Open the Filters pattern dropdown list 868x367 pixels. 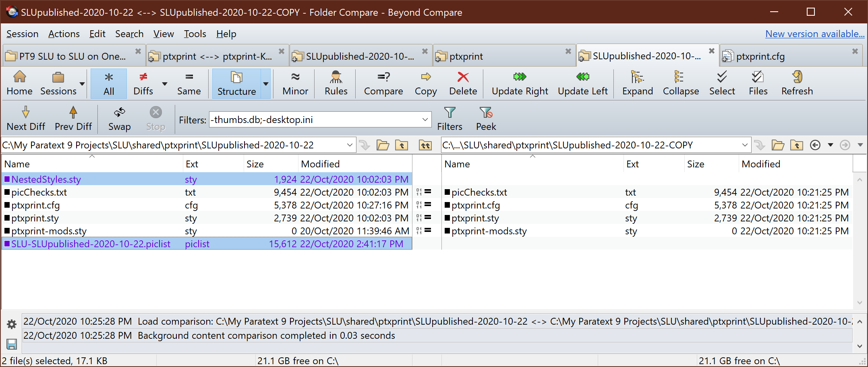425,119
